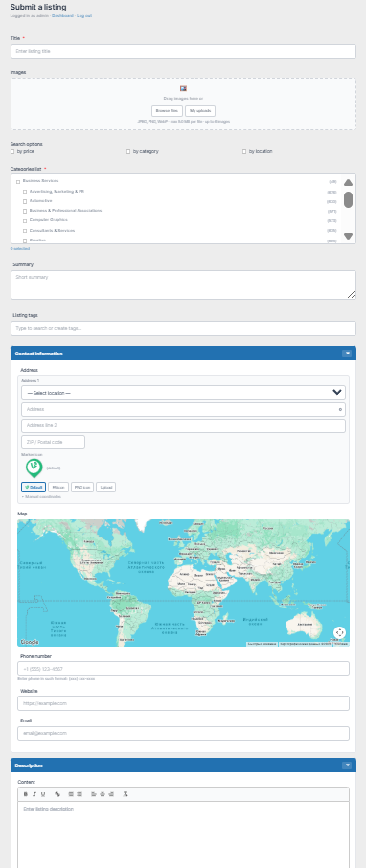Open the Listing tags search field
Viewport: 366px width, 868px height.
coord(183,329)
